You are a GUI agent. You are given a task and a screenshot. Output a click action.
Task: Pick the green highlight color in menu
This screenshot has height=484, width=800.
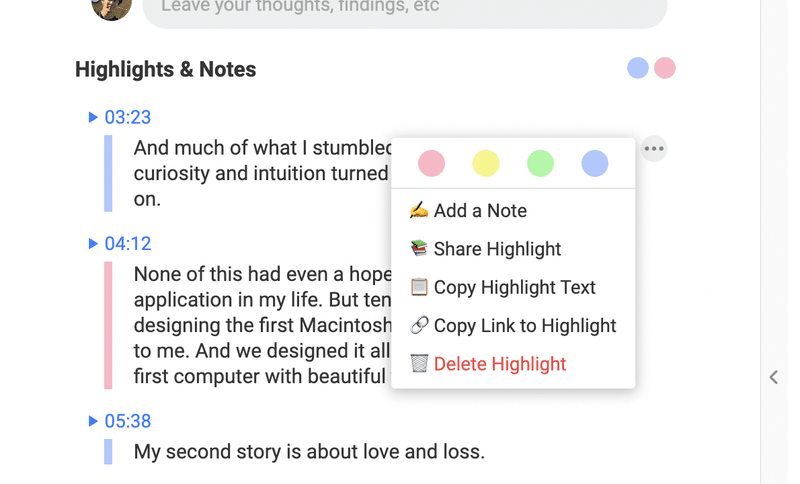540,163
